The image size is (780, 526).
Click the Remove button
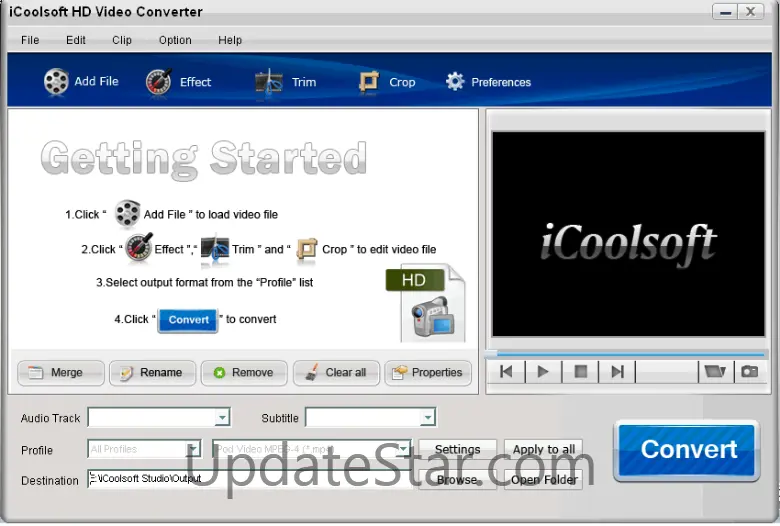[x=244, y=373]
